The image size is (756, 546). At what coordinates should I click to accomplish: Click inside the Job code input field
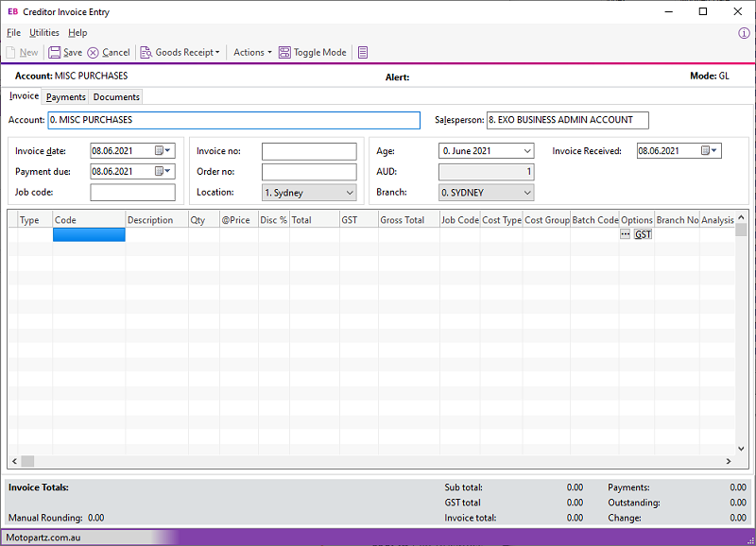tap(132, 192)
